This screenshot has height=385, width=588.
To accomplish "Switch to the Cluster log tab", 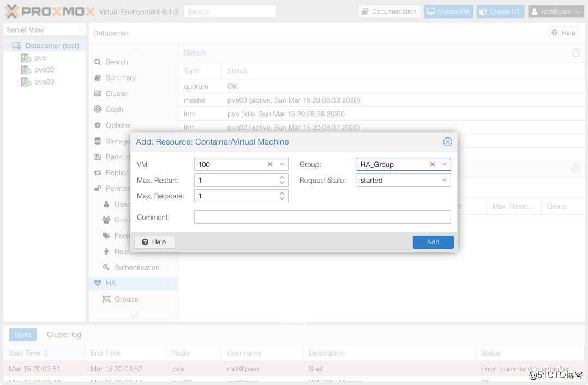I will pyautogui.click(x=64, y=334).
